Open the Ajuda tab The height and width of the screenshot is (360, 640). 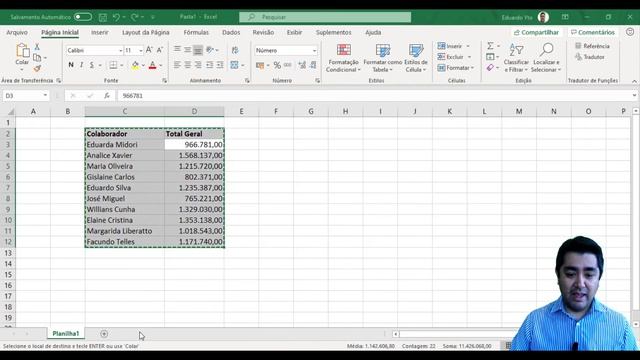pos(373,32)
